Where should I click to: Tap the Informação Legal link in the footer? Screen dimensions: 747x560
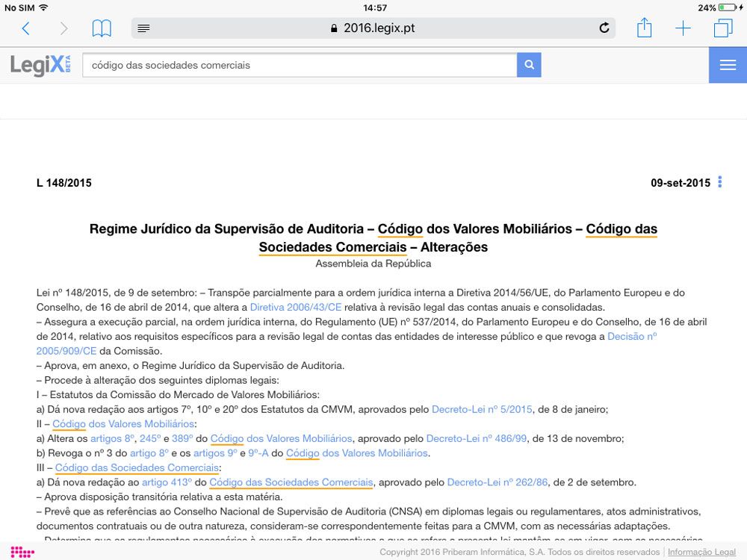[701, 552]
